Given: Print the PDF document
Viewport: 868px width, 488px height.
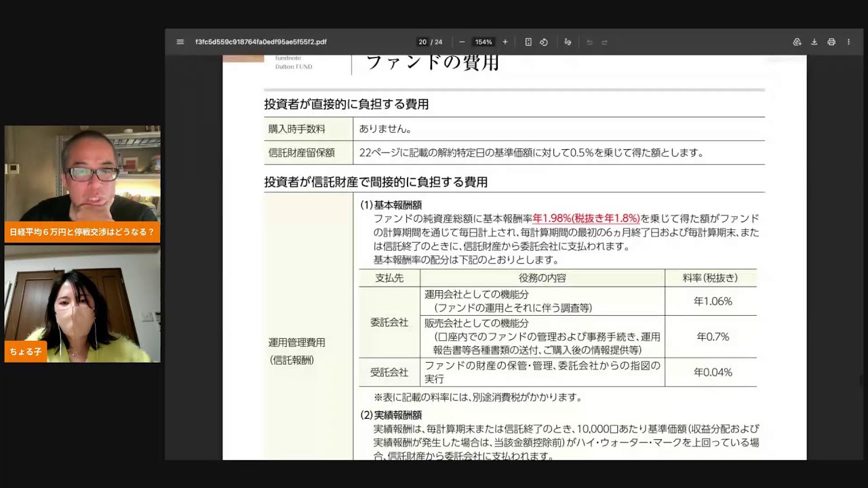Looking at the screenshot, I should (831, 42).
